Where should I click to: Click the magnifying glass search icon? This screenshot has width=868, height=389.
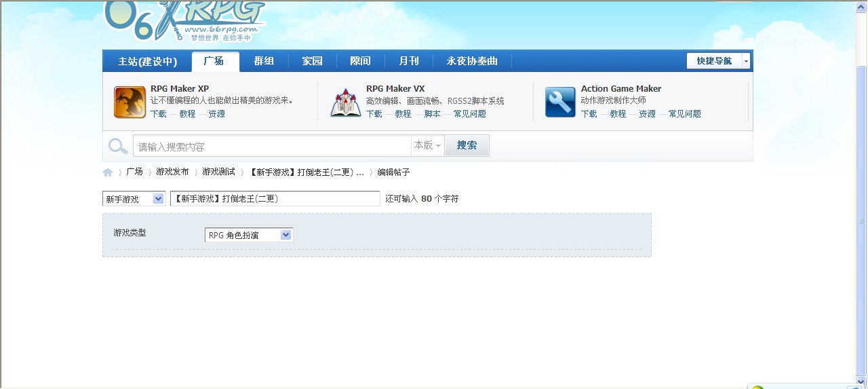coord(118,146)
